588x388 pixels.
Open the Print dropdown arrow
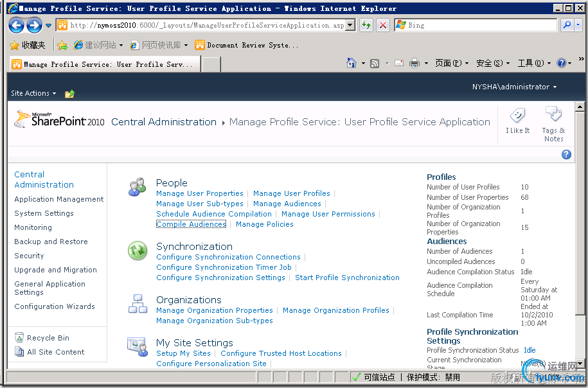426,64
